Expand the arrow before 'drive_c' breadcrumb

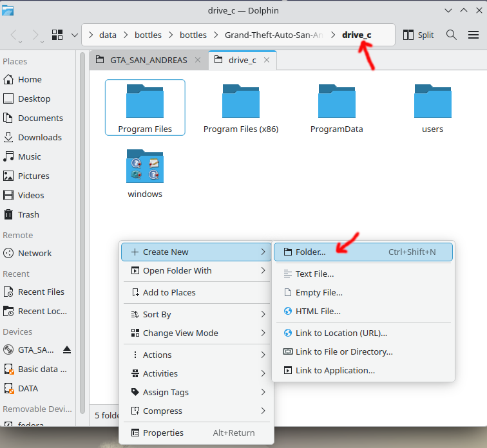pyautogui.click(x=333, y=35)
